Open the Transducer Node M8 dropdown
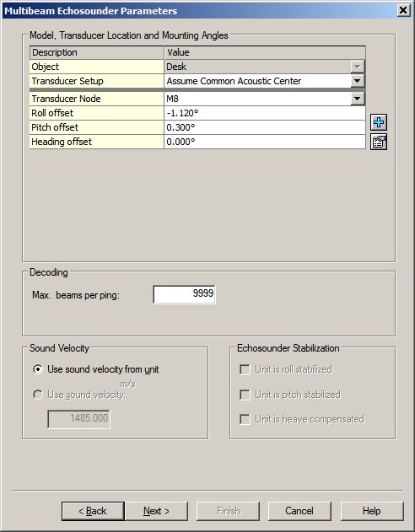Viewport: 415px width, 532px height. (358, 99)
